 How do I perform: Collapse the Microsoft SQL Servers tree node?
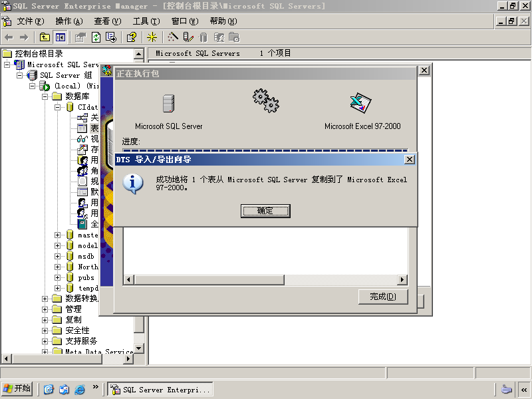point(7,65)
